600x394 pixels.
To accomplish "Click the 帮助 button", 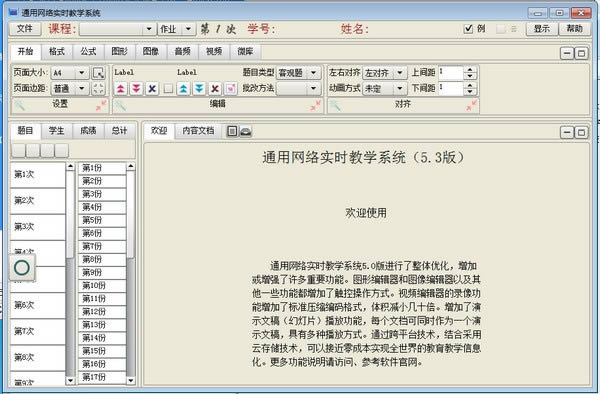I will coord(574,29).
